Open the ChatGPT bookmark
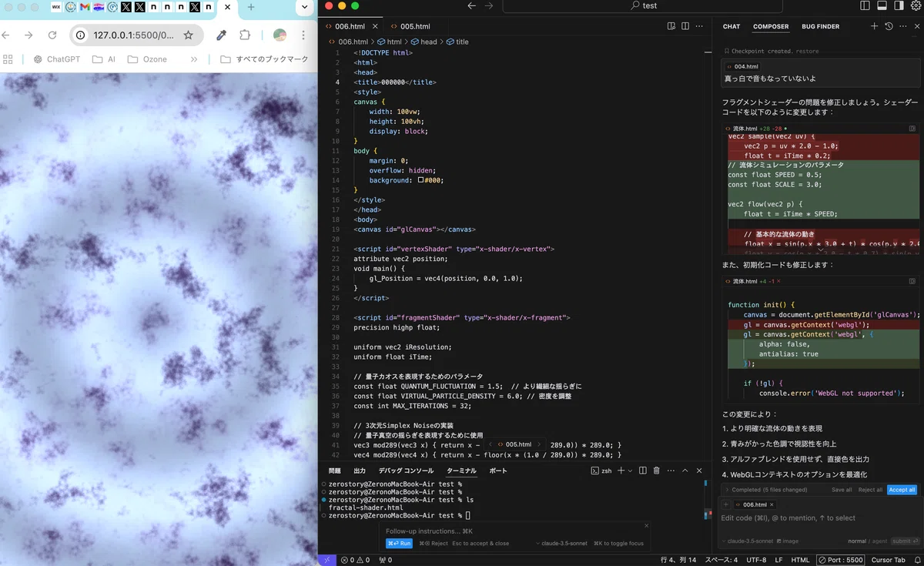The height and width of the screenshot is (566, 924). [x=56, y=59]
